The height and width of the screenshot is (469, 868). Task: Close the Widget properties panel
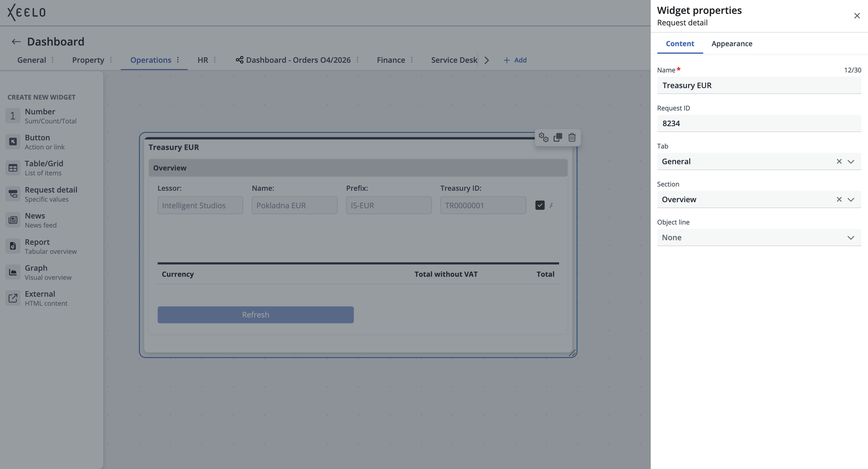[x=857, y=16]
